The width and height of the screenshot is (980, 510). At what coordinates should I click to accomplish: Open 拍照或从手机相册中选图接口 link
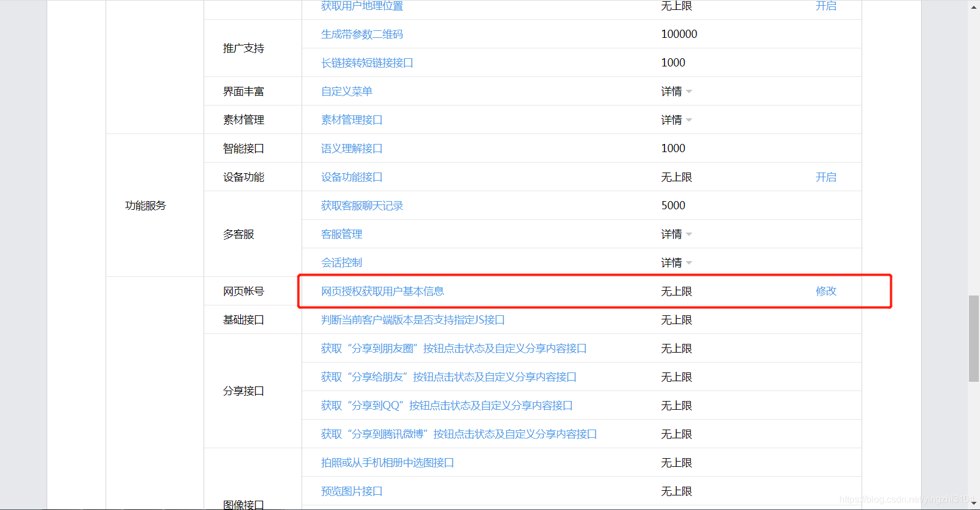pyautogui.click(x=387, y=463)
